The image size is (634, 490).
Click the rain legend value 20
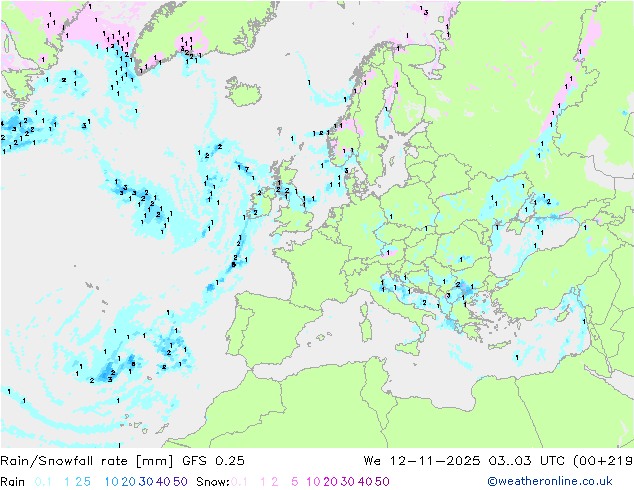click(x=129, y=482)
